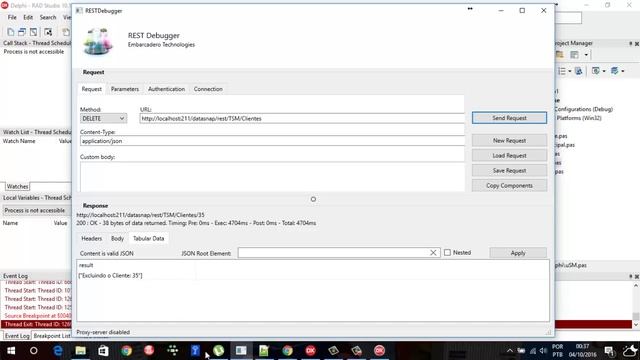Click the Event Log scrollbar down arrow
The width and height of the screenshot is (640, 360).
coord(636,324)
